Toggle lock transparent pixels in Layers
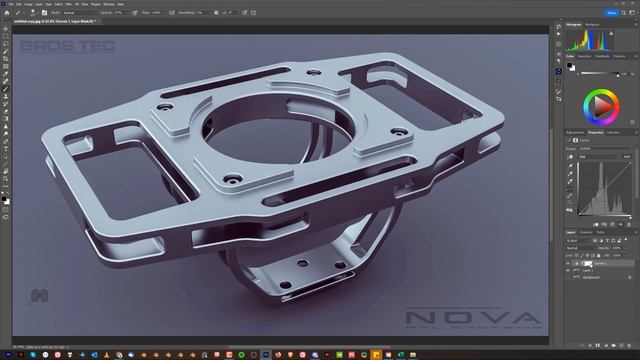The image size is (640, 360). pos(576,256)
